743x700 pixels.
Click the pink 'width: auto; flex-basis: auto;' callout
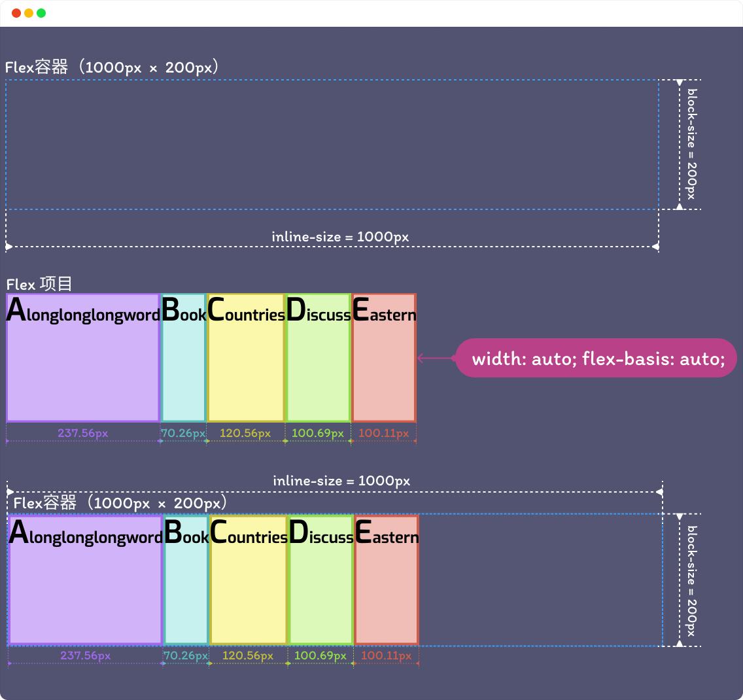point(598,359)
